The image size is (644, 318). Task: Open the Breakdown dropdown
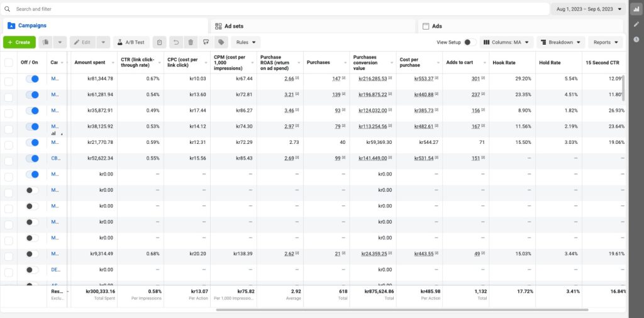pos(560,42)
